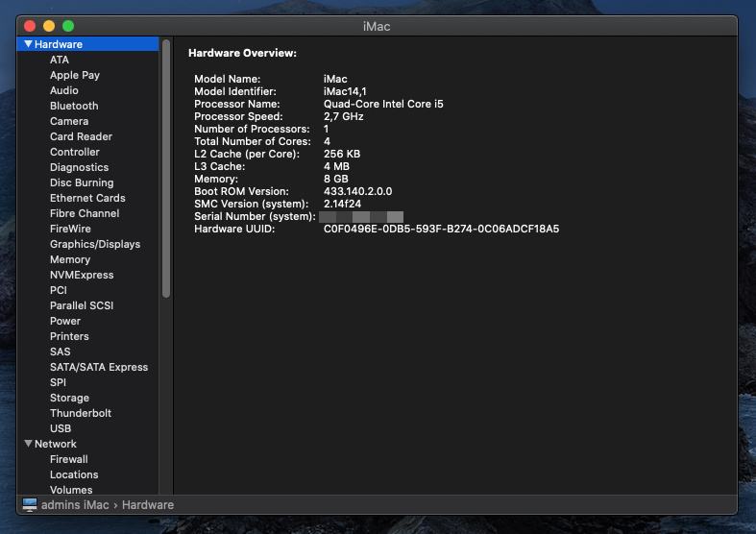756x534 pixels.
Task: Click the Hardware UUID value
Action: (441, 230)
